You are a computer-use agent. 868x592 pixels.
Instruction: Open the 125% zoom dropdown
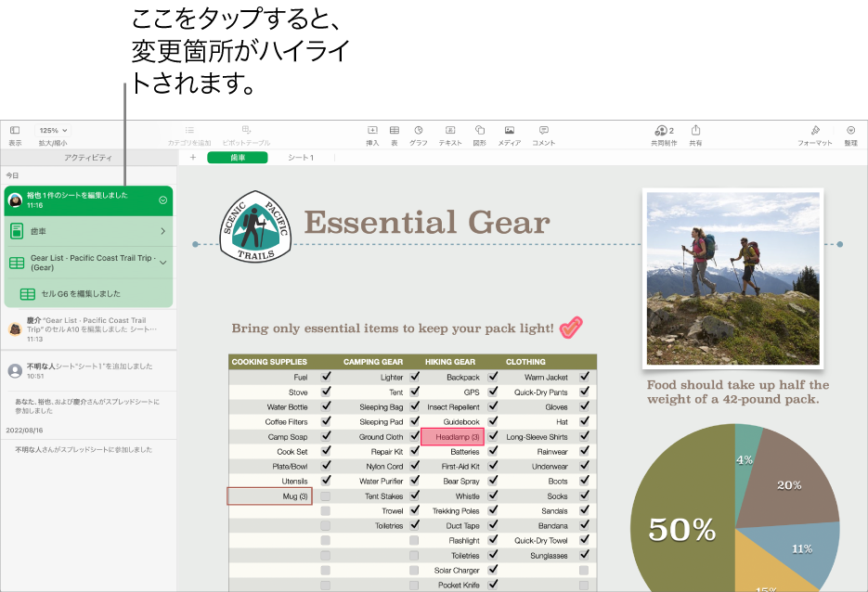53,131
